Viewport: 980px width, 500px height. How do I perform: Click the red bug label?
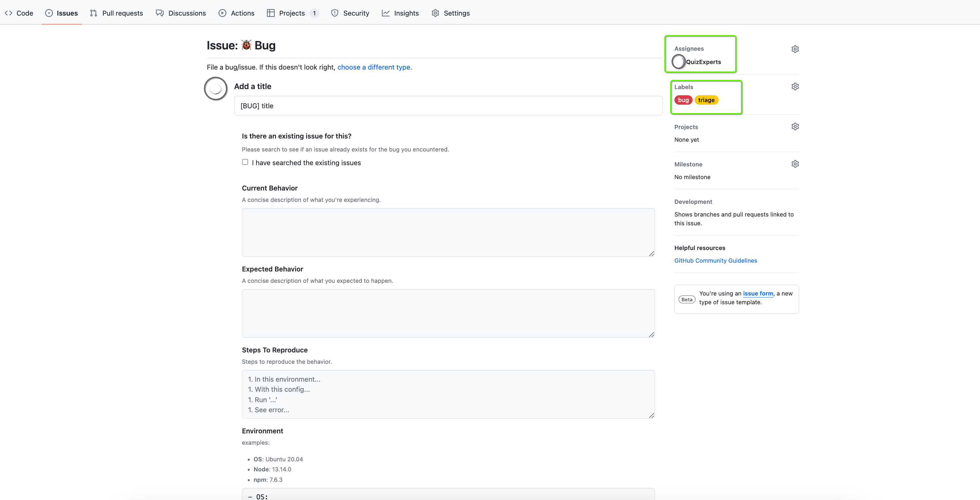point(683,100)
